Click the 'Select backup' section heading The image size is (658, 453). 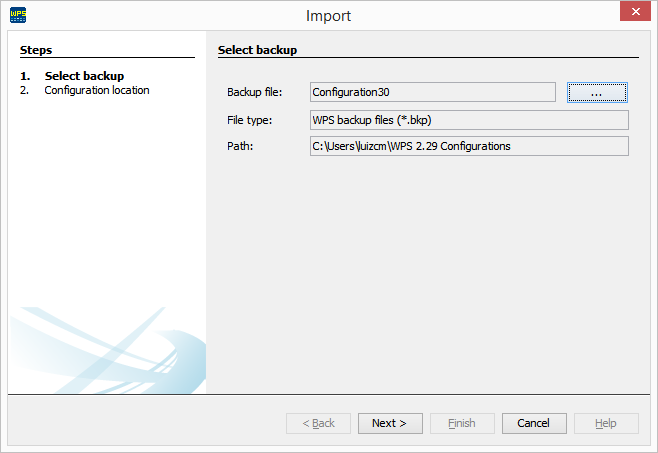(x=258, y=49)
